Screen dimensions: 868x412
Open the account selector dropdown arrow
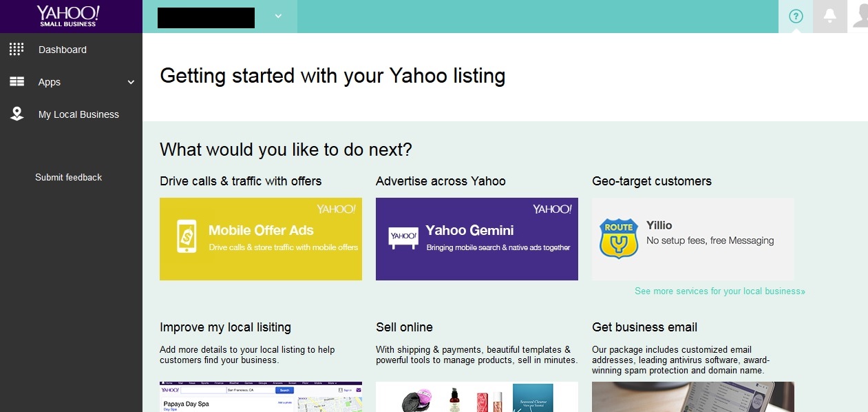pyautogui.click(x=278, y=16)
